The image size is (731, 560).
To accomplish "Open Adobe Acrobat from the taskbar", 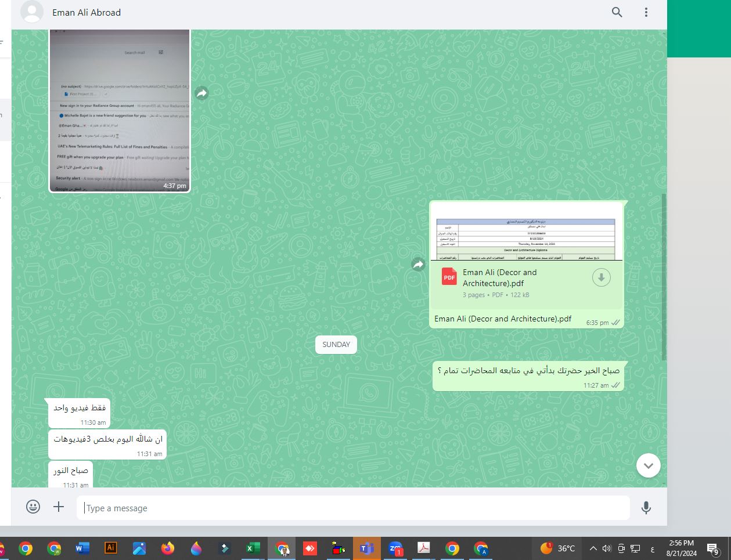I will tap(424, 548).
